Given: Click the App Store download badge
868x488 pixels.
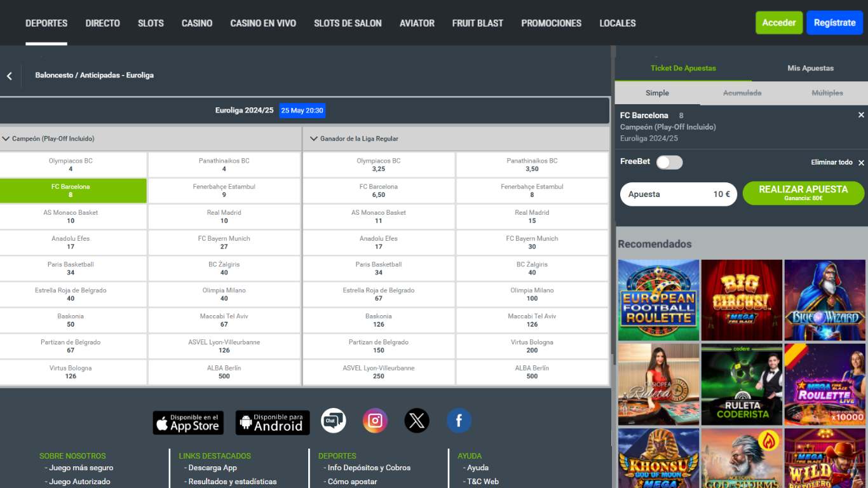Looking at the screenshot, I should pos(188,423).
